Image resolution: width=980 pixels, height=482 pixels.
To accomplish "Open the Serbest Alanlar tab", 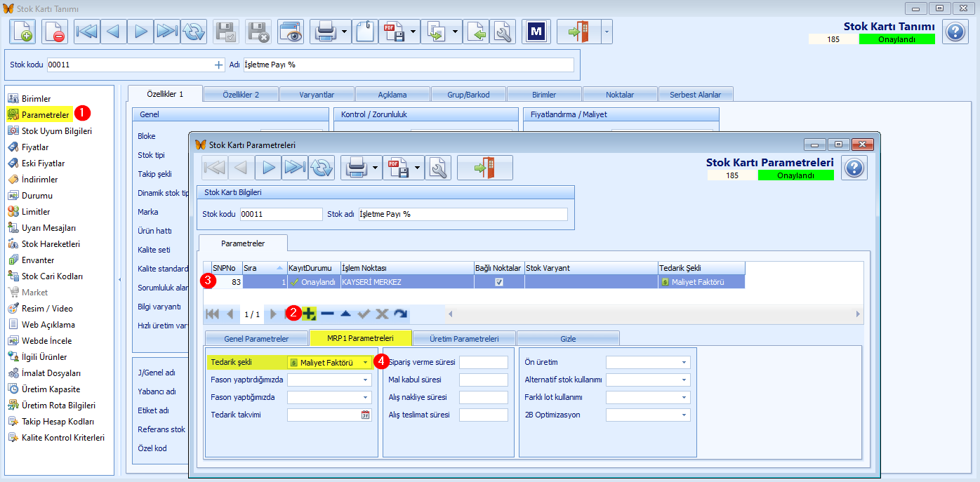I will [x=696, y=94].
